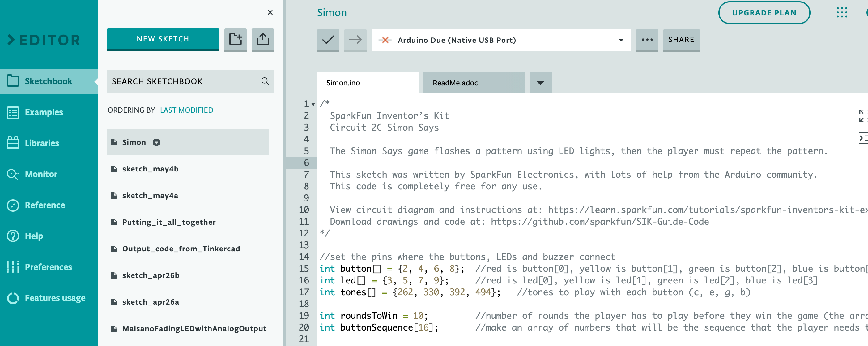Viewport: 868px width, 346px height.
Task: Click the verify/compile checkmark icon
Action: pos(327,39)
